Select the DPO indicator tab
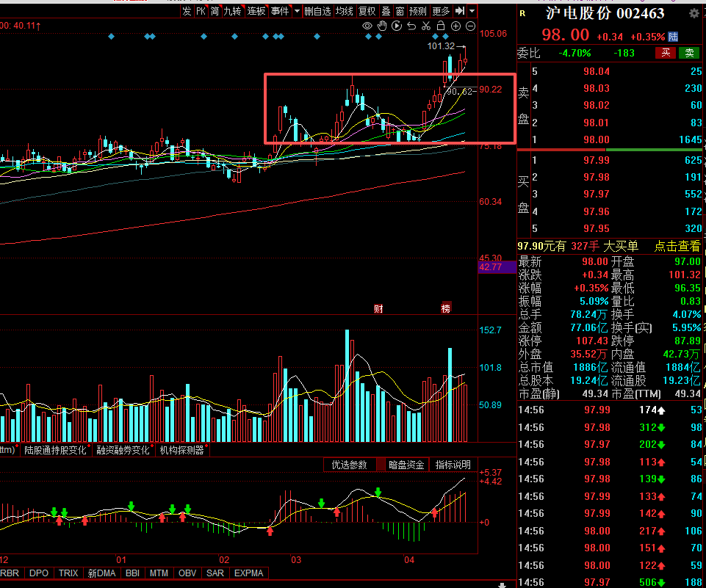This screenshot has height=588, width=706. 39,573
